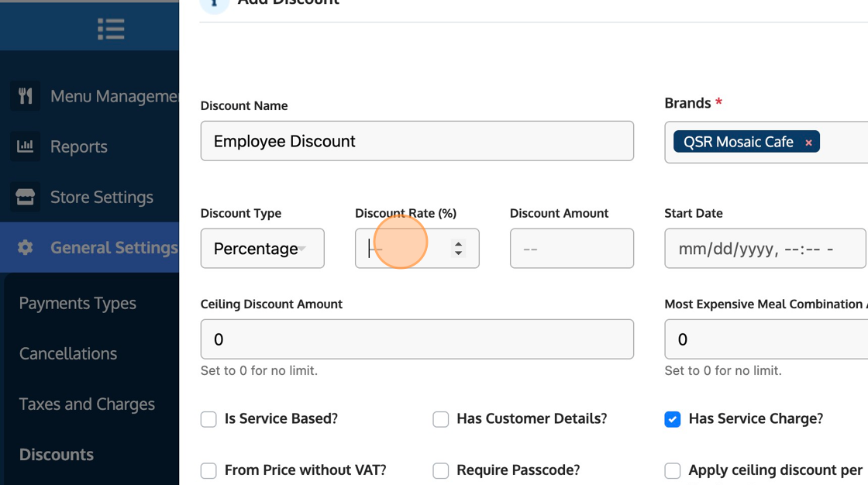The image size is (868, 485).
Task: Go to the Cancellations settings page
Action: 68,353
